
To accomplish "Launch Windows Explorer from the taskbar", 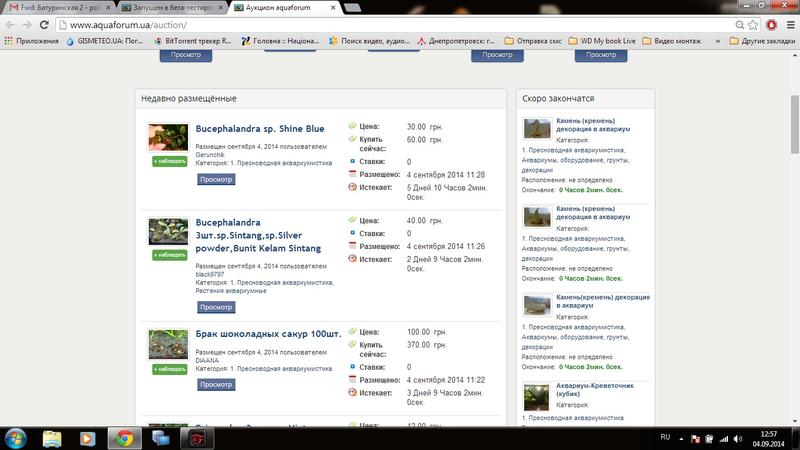I will tap(53, 437).
